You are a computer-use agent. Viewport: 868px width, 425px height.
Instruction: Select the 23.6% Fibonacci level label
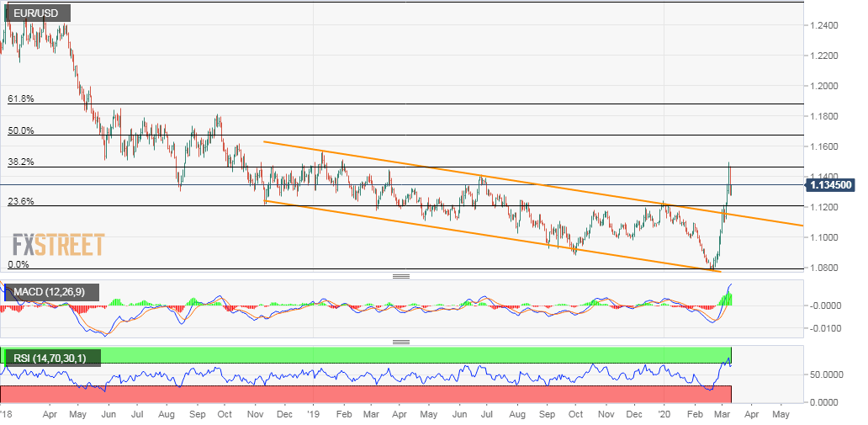[x=21, y=202]
